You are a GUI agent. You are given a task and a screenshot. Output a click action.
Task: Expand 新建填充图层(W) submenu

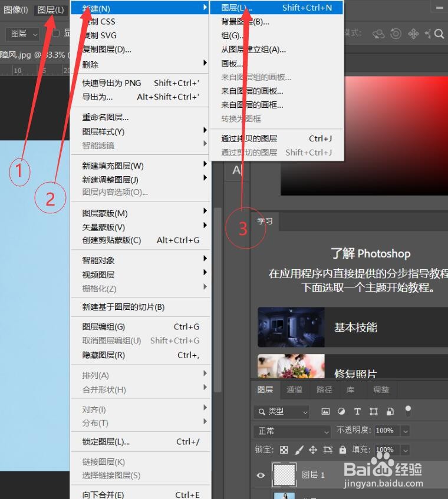pyautogui.click(x=140, y=166)
